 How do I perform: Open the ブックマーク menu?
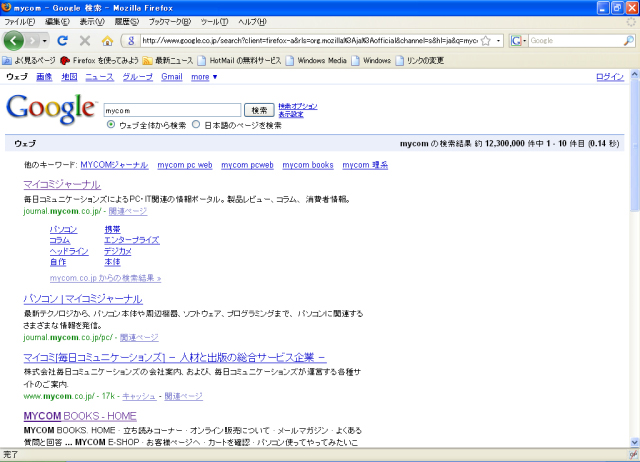[169, 22]
